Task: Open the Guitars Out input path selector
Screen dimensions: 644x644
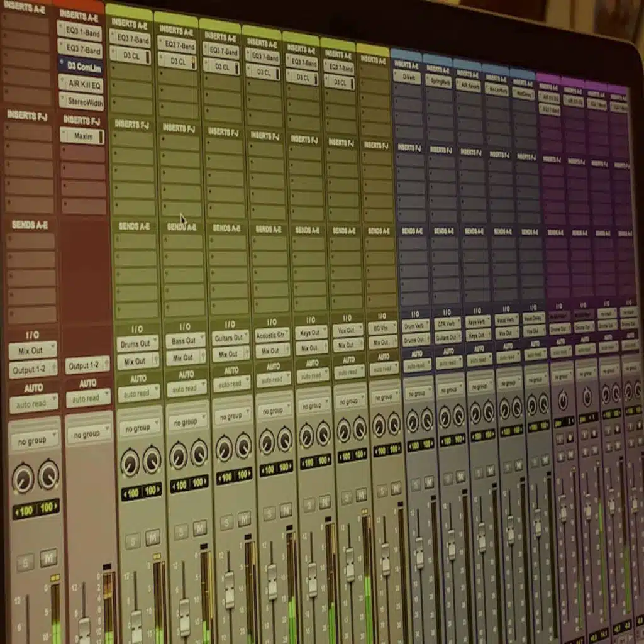Action: tap(230, 337)
